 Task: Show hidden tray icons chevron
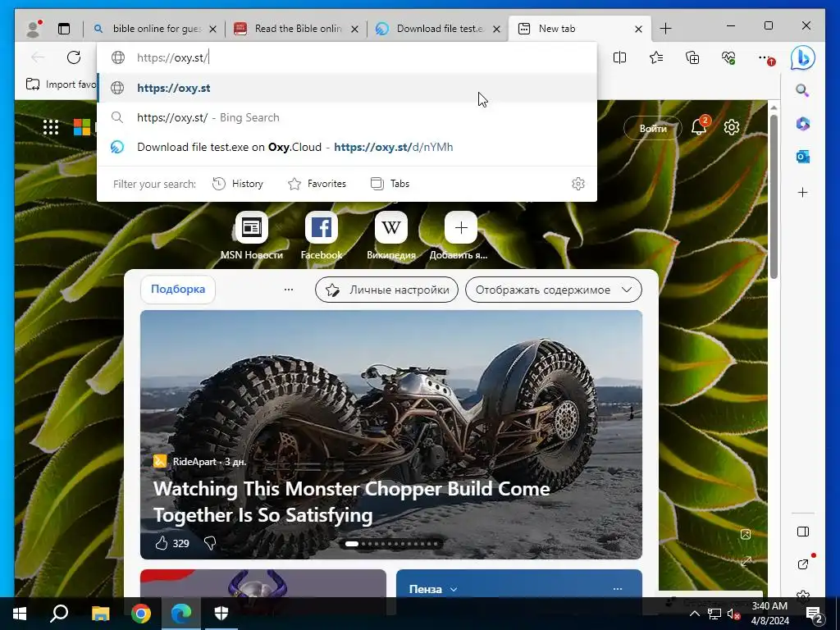click(694, 614)
